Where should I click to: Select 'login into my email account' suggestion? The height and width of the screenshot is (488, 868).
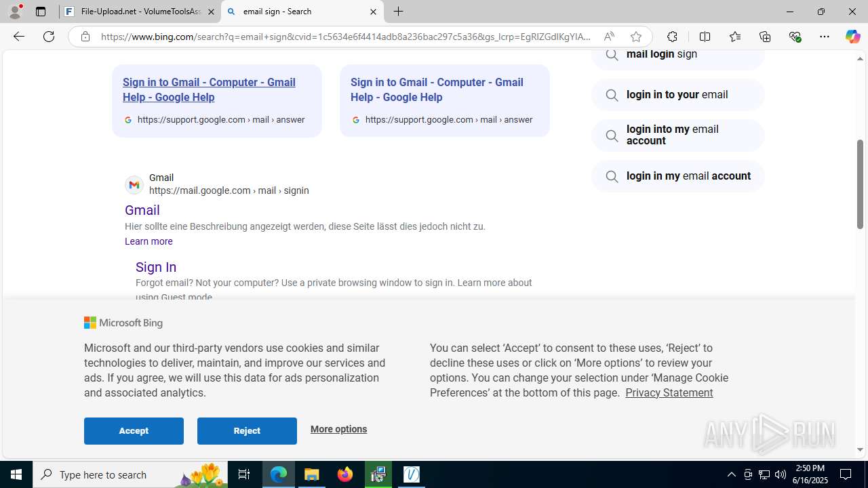tap(678, 135)
